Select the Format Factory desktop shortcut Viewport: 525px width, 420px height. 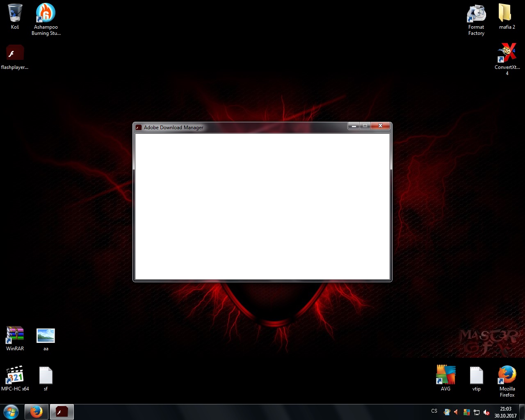point(476,19)
